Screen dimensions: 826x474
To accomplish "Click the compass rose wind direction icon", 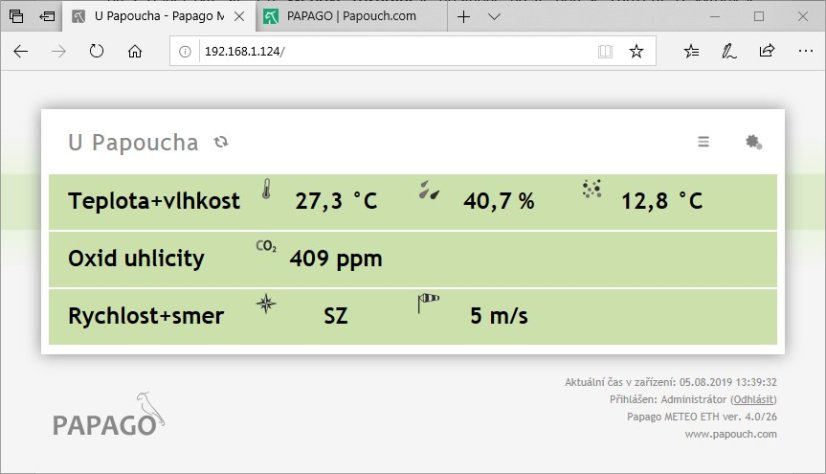I will pyautogui.click(x=266, y=303).
